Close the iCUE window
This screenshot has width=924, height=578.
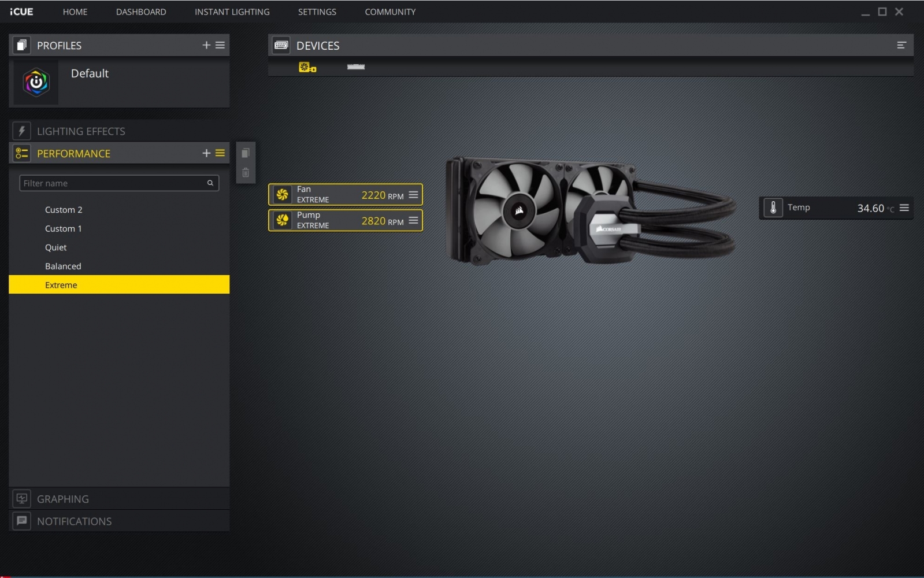(x=899, y=12)
